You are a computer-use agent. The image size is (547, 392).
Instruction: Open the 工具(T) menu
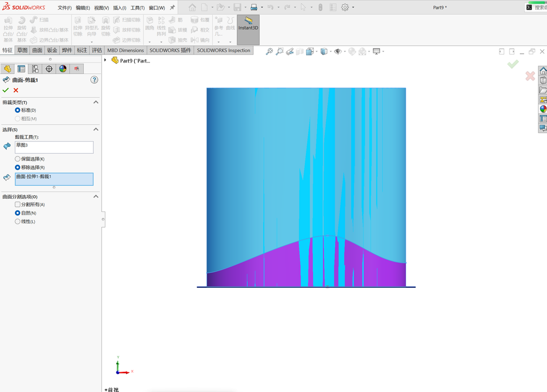(137, 7)
